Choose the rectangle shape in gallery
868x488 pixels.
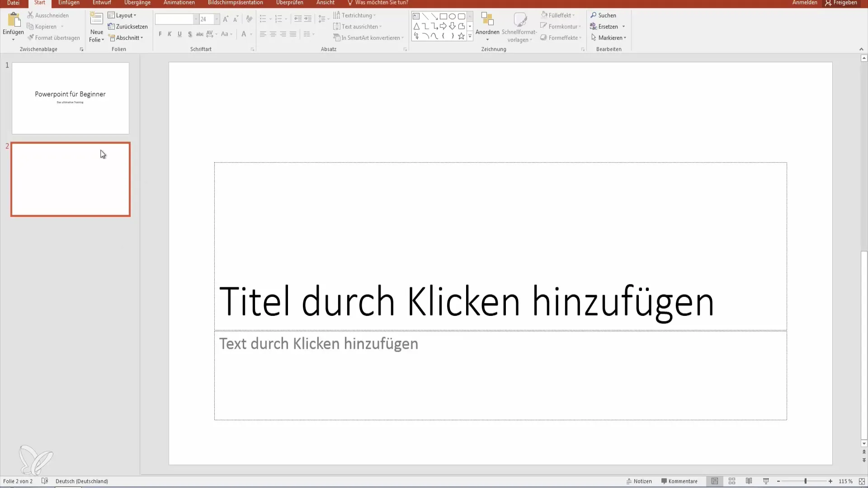click(443, 16)
